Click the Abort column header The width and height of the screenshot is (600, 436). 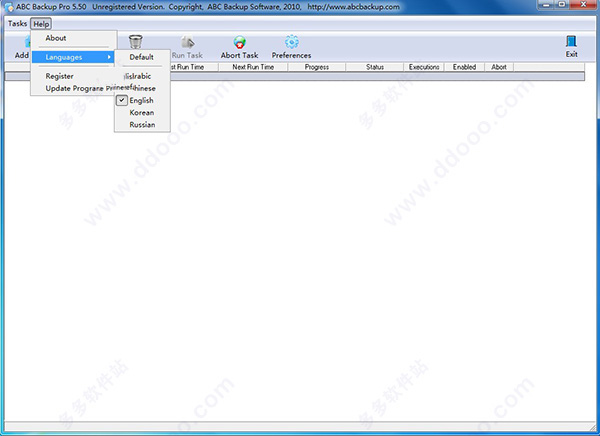(x=499, y=67)
